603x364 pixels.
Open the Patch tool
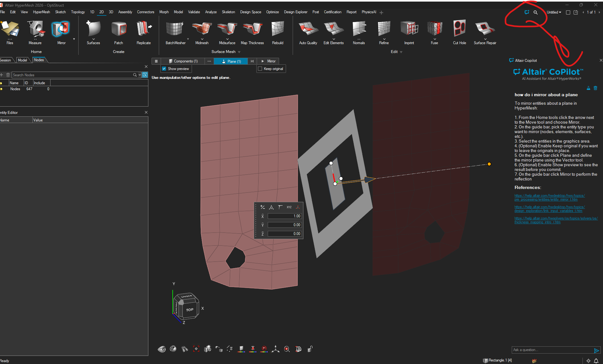click(119, 33)
